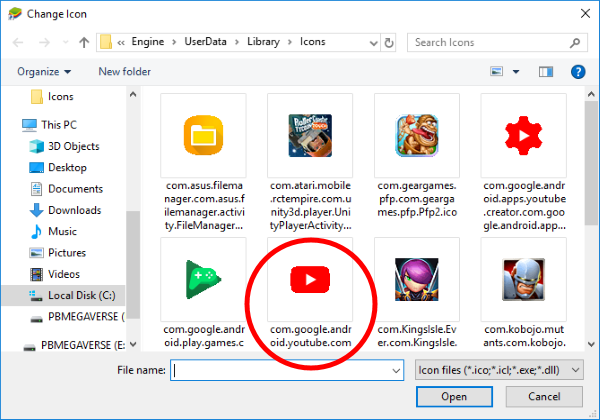Open Pictures in navigation pane

coord(58,253)
